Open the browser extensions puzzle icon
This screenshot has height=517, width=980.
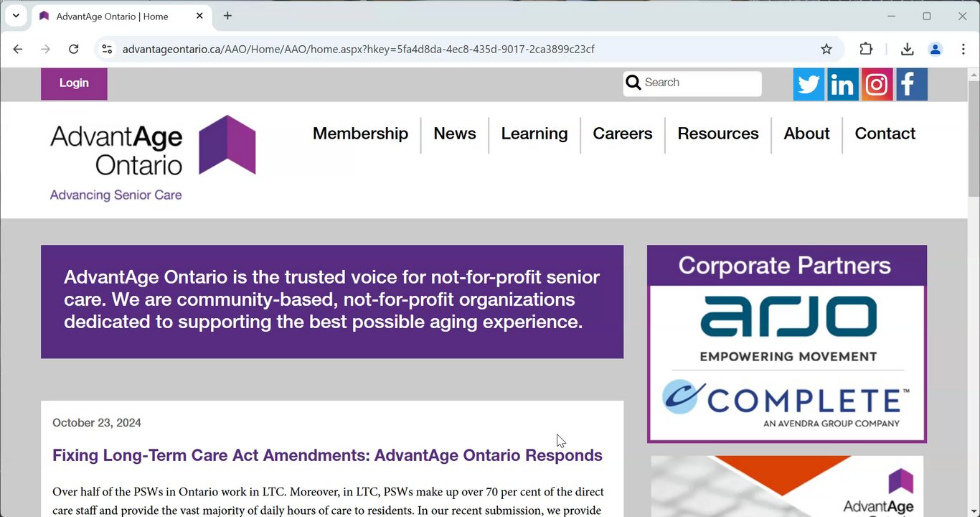coord(866,49)
